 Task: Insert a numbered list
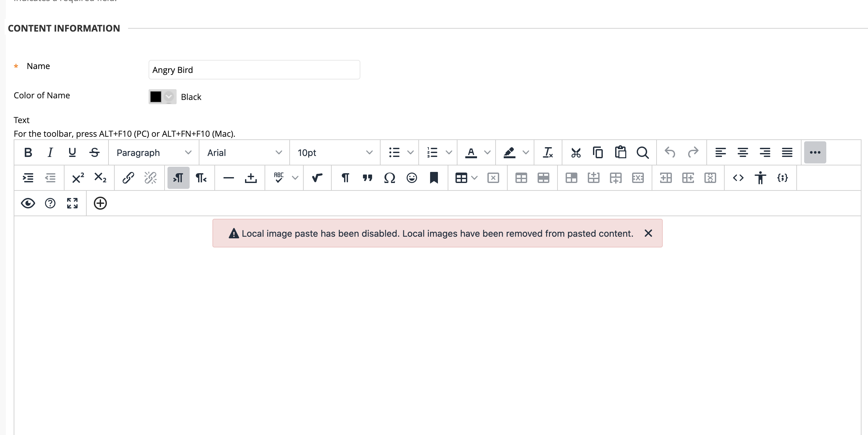click(x=432, y=152)
